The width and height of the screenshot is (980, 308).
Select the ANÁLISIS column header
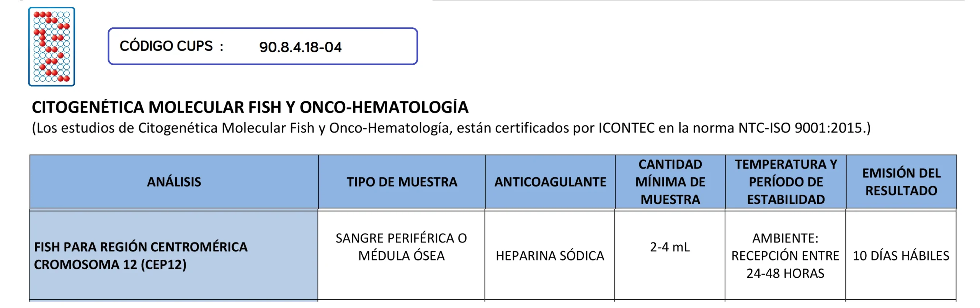pos(174,182)
